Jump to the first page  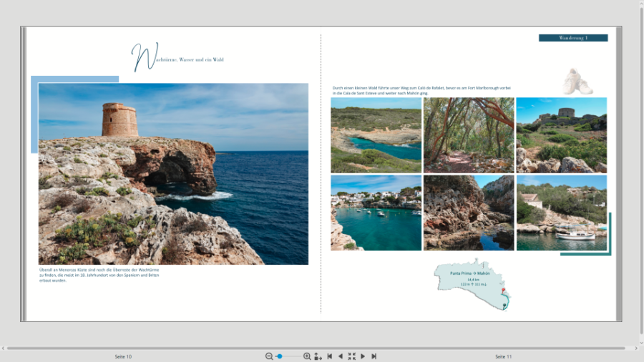pos(329,356)
